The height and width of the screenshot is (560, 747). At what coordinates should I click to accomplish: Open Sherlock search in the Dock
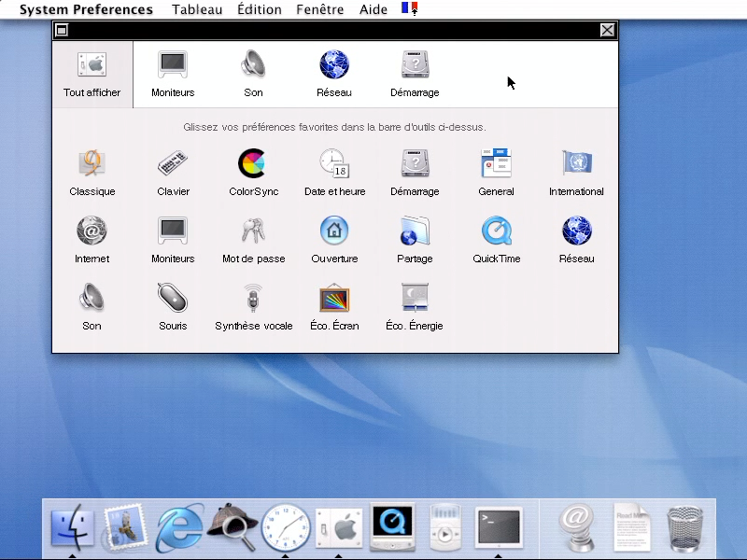(233, 526)
